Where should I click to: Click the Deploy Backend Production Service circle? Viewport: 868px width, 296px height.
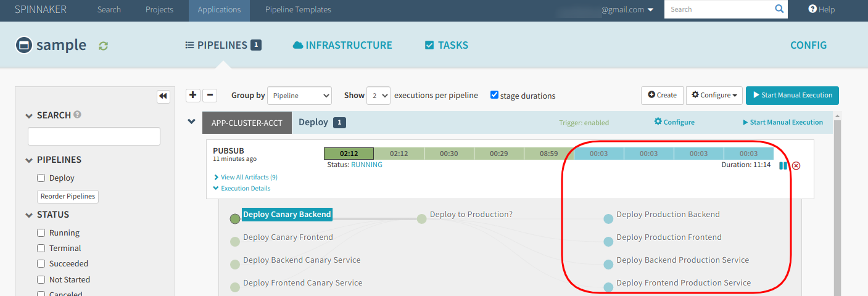(x=608, y=264)
